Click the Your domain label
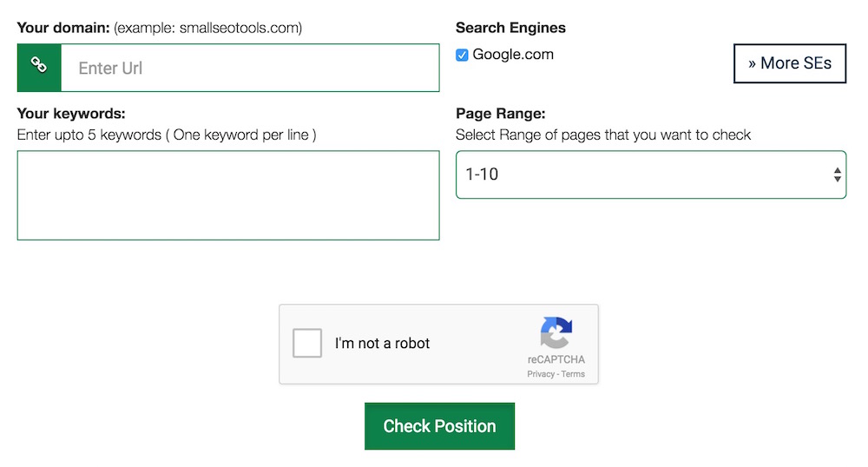Image resolution: width=868 pixels, height=467 pixels. [x=63, y=28]
